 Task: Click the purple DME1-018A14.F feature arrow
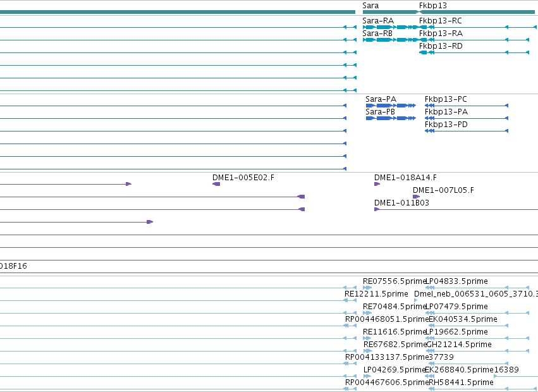point(377,184)
